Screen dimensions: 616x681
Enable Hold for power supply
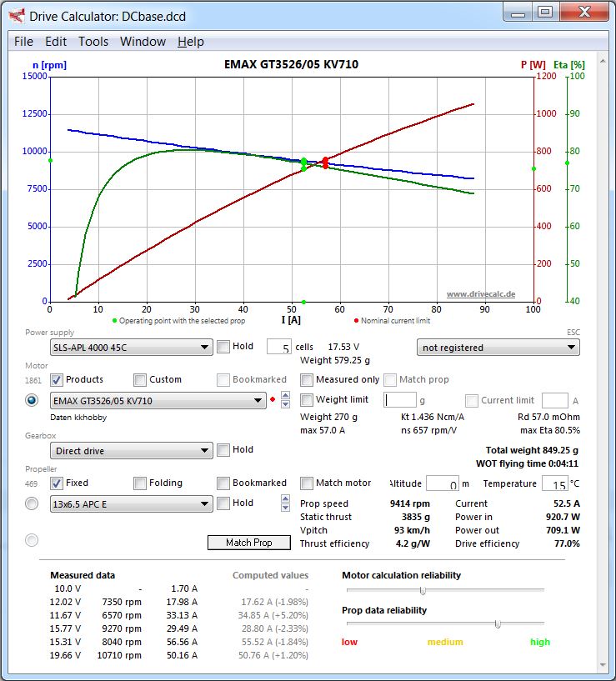point(223,347)
